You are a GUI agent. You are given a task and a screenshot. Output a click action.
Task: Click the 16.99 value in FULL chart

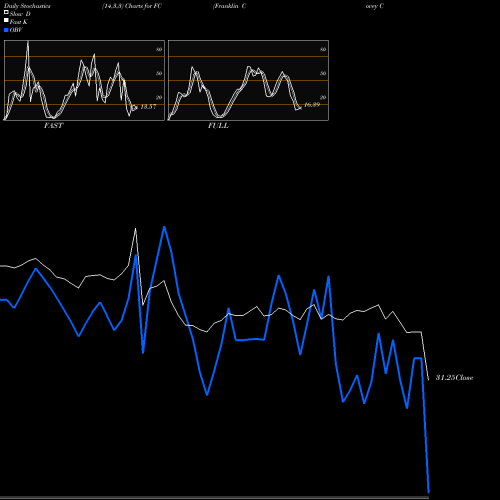click(312, 105)
